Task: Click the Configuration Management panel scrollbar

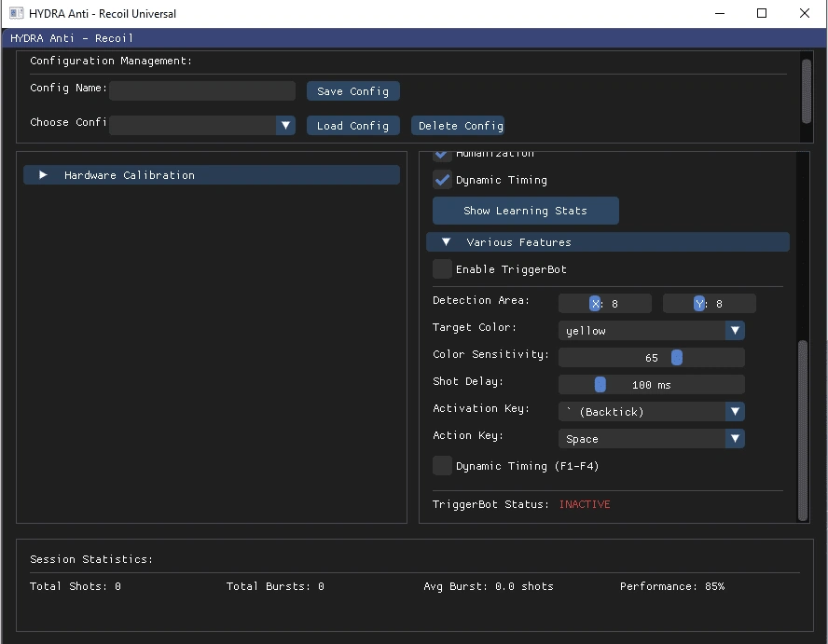Action: click(806, 90)
